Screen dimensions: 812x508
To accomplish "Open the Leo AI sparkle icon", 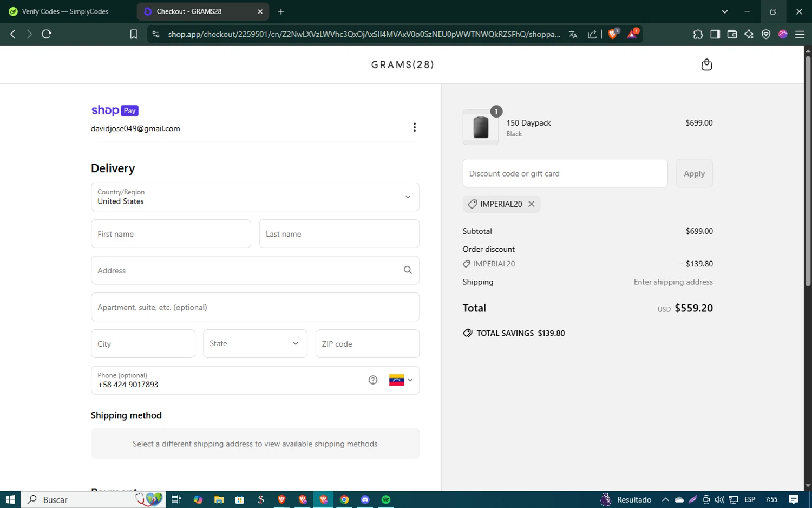I will [749, 34].
